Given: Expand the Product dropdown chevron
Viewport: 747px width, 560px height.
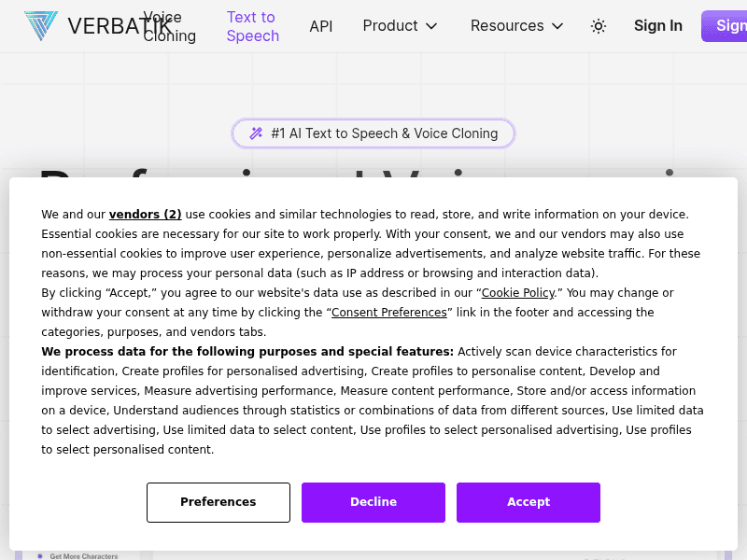Looking at the screenshot, I should pos(431,26).
